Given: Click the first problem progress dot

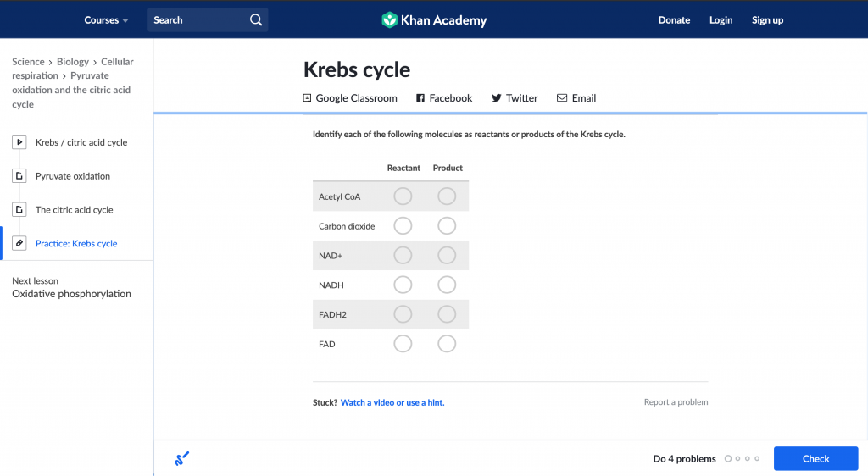Looking at the screenshot, I should pos(728,458).
